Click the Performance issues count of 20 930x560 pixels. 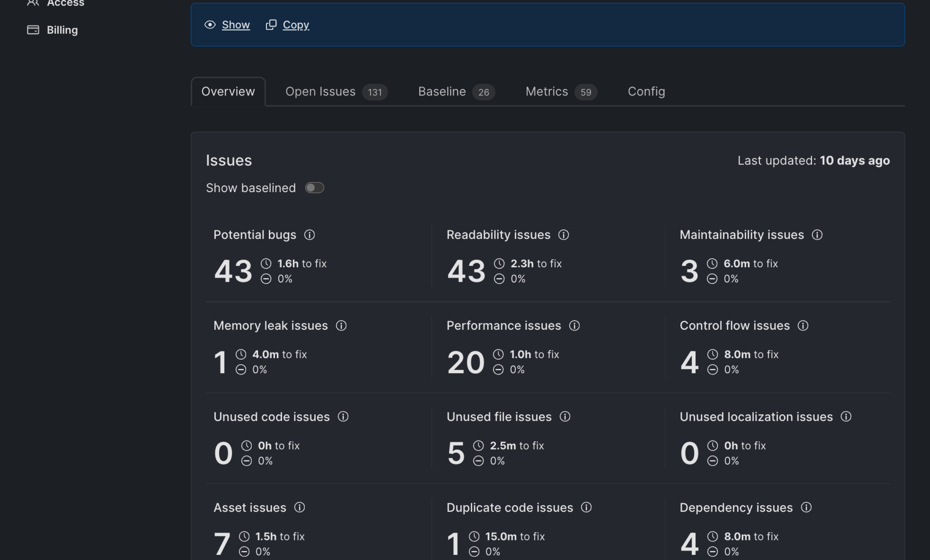[x=466, y=362]
